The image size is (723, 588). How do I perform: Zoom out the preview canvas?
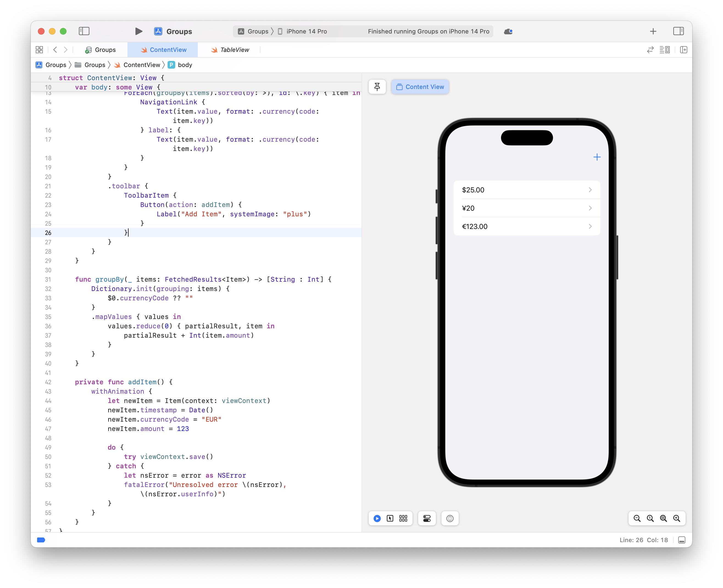tap(637, 518)
